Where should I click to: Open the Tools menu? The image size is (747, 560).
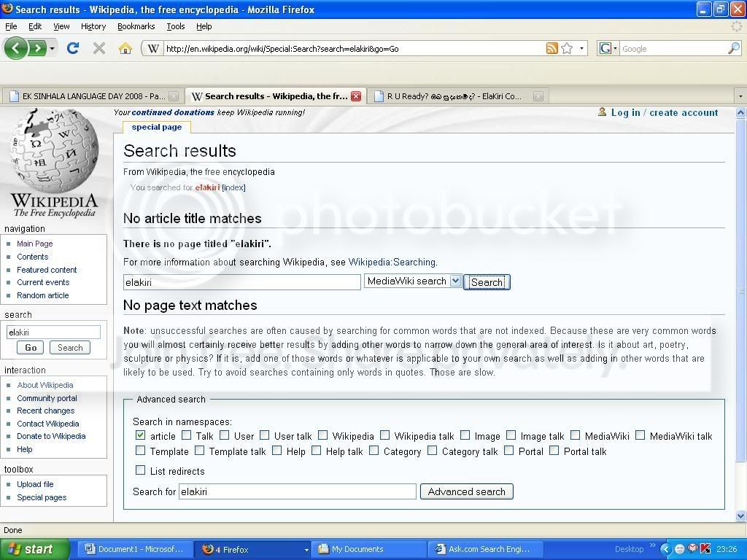pyautogui.click(x=176, y=26)
